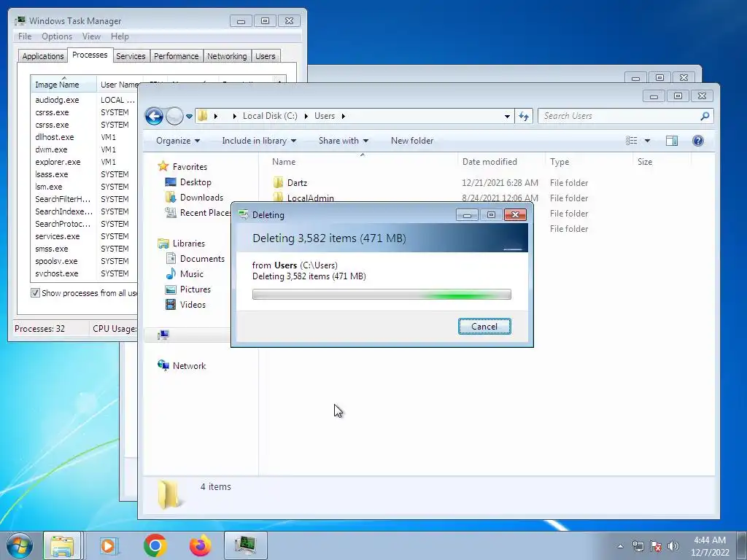Click the Music library icon
747x560 pixels.
pyautogui.click(x=171, y=274)
